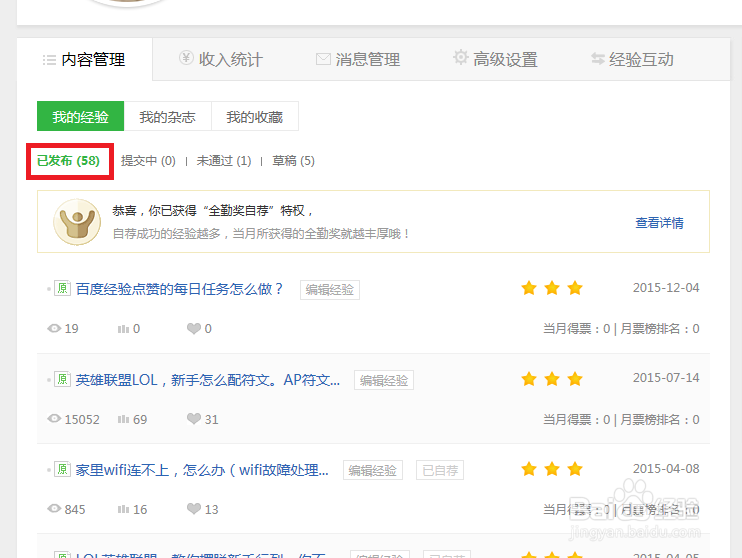Open the 消息管理 tab
This screenshot has width=742, height=558.
click(358, 60)
